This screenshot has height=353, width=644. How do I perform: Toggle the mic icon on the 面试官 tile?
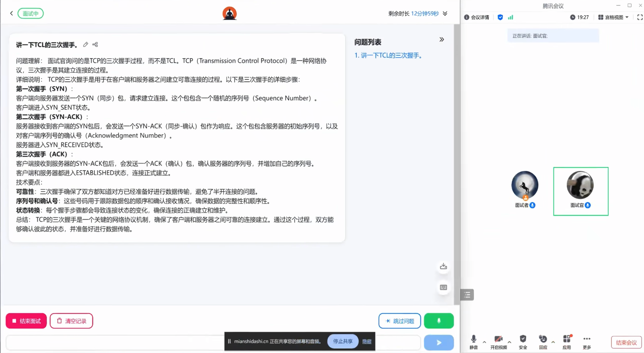point(588,205)
